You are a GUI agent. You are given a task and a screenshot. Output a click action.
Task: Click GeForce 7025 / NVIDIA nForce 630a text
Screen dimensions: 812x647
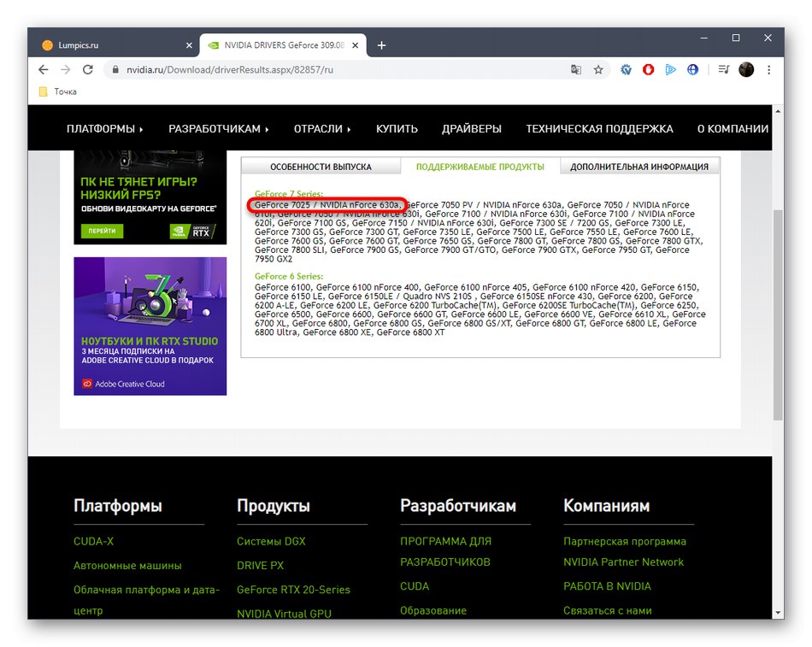(x=328, y=204)
